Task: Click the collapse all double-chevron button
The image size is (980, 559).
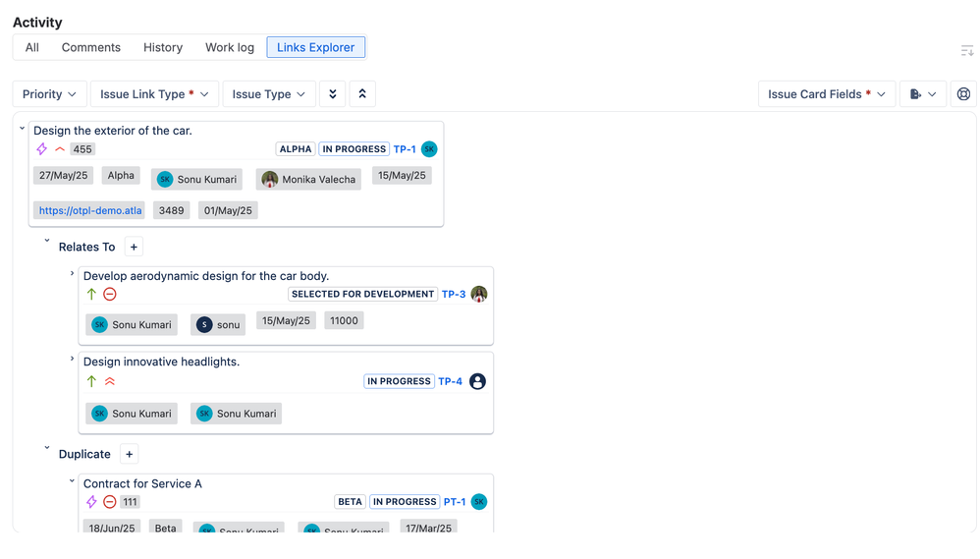Action: click(362, 94)
